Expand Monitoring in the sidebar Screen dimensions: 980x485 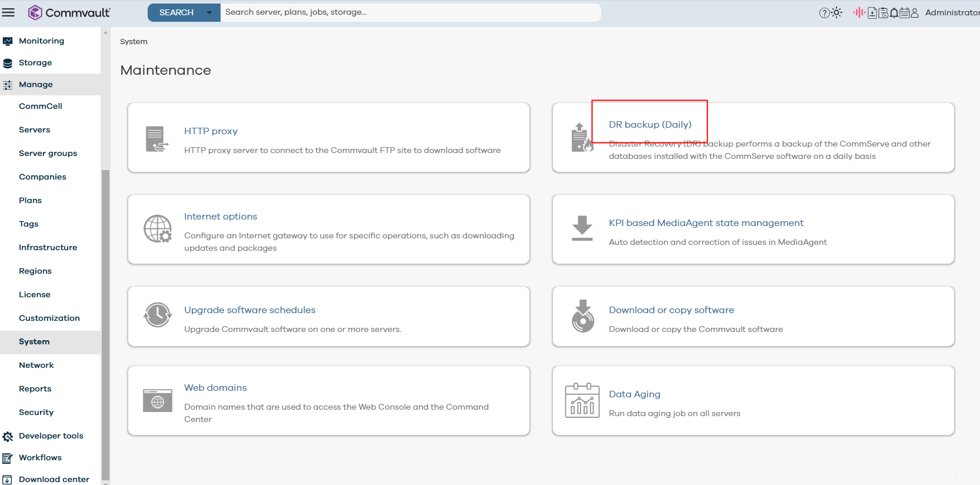click(x=41, y=41)
